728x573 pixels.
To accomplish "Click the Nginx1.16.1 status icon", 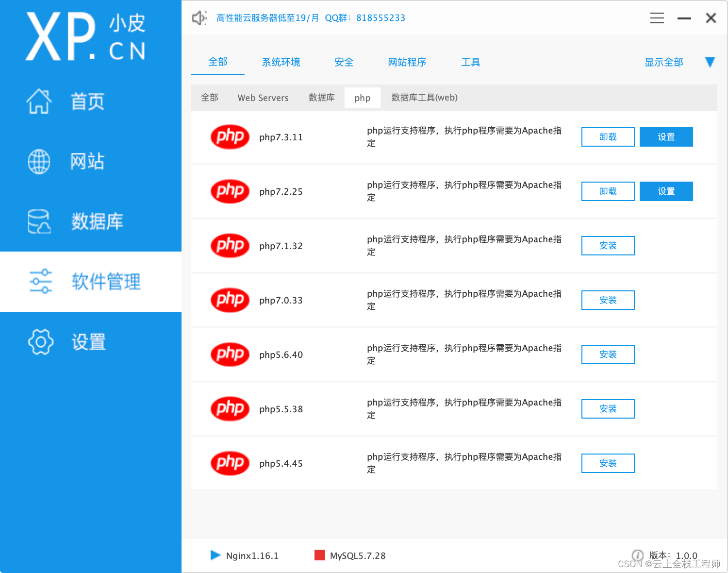I will pyautogui.click(x=215, y=555).
